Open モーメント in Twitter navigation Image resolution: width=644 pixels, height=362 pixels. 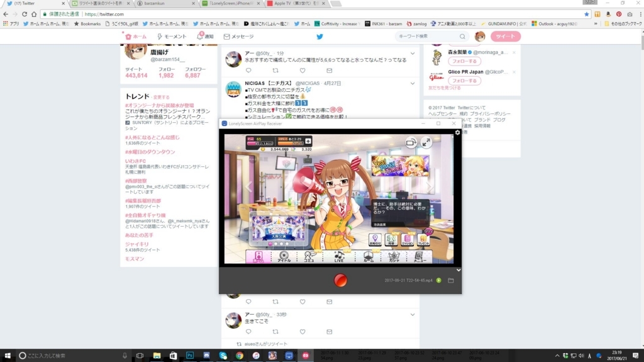(x=172, y=37)
